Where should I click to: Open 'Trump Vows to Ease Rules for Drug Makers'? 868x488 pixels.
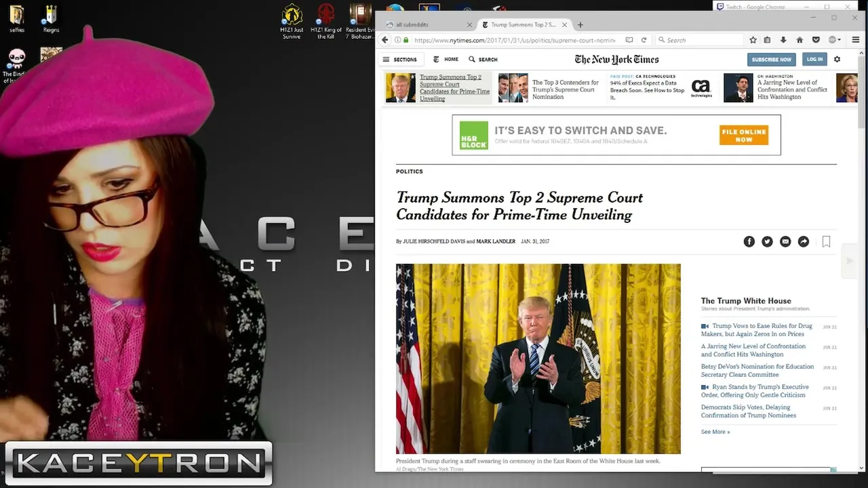pyautogui.click(x=757, y=330)
